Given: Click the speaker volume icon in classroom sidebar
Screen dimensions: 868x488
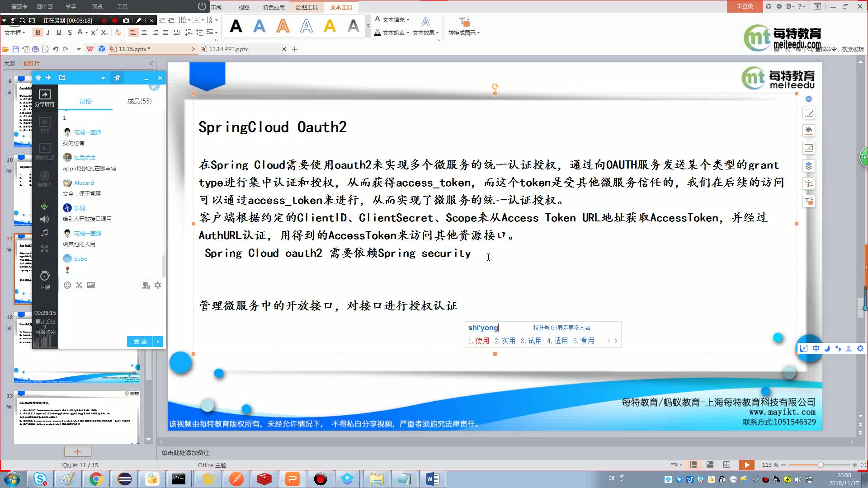Looking at the screenshot, I should [44, 219].
